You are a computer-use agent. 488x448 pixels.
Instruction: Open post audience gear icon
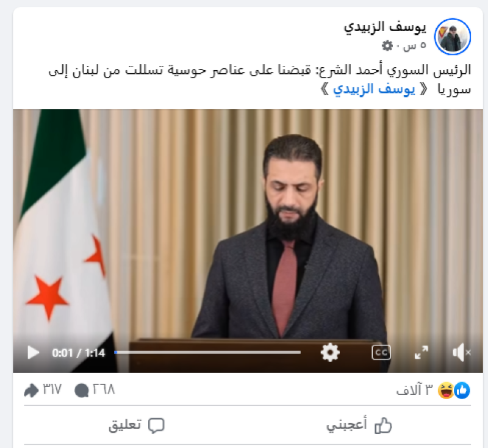pos(387,46)
